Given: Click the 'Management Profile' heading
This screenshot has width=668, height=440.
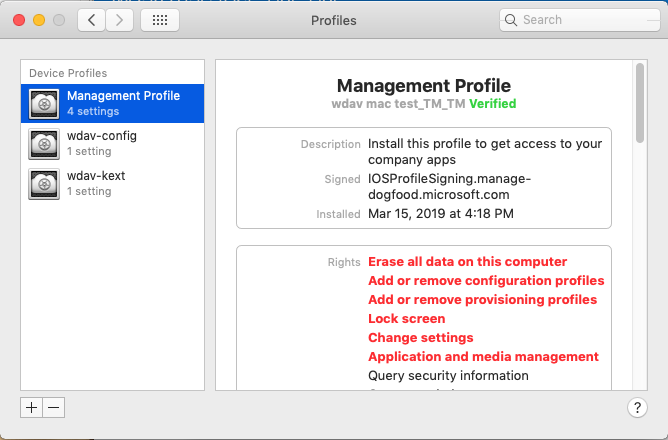Looking at the screenshot, I should pos(423,86).
